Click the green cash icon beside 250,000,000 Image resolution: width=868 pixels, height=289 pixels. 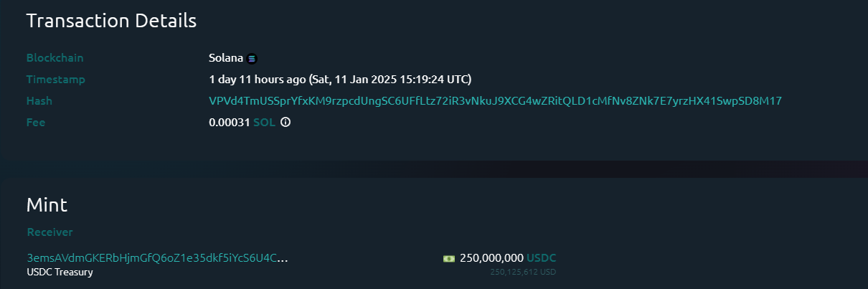tap(449, 258)
